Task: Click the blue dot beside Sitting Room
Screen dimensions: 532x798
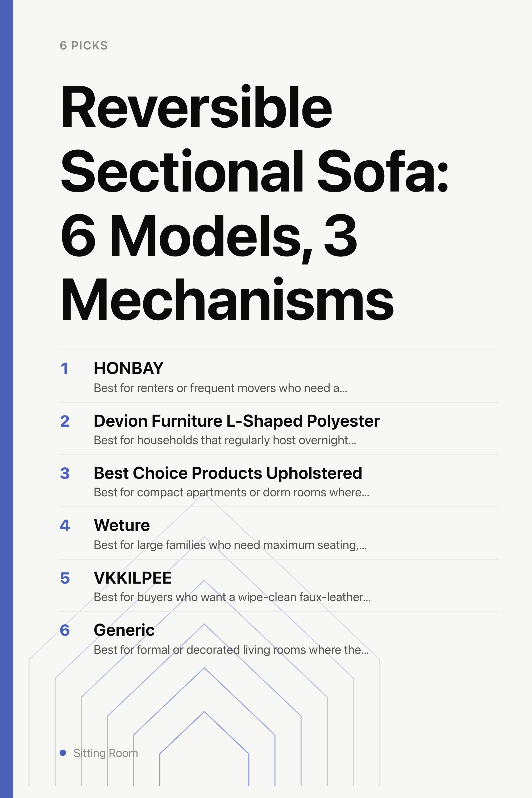Action: [x=63, y=753]
